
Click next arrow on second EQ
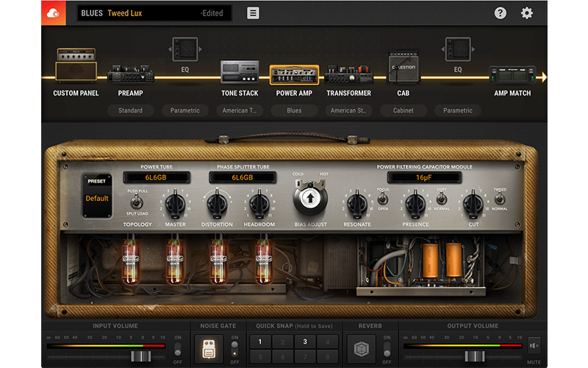(473, 49)
